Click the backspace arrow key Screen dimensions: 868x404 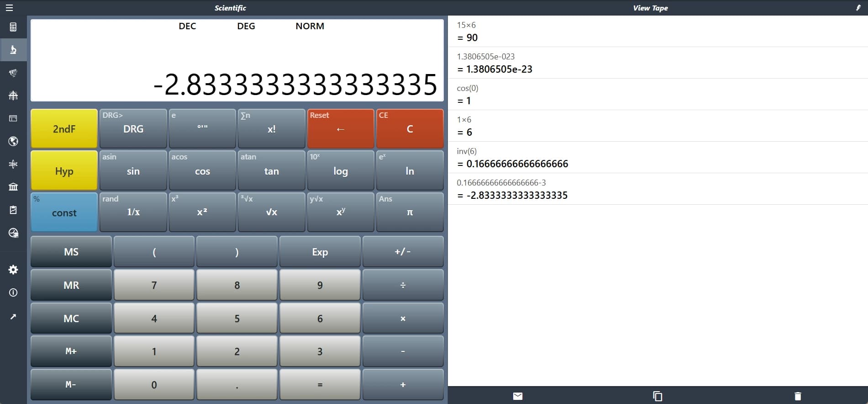pyautogui.click(x=340, y=128)
